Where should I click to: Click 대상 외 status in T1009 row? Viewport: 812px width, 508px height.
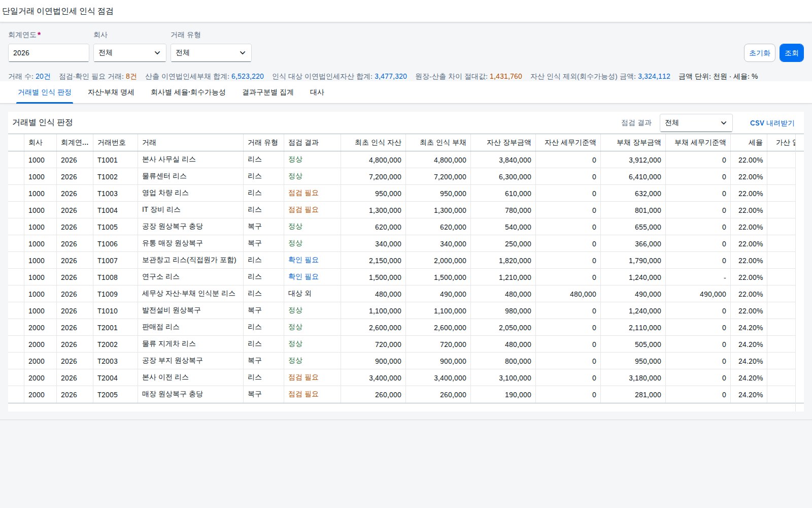tap(300, 294)
